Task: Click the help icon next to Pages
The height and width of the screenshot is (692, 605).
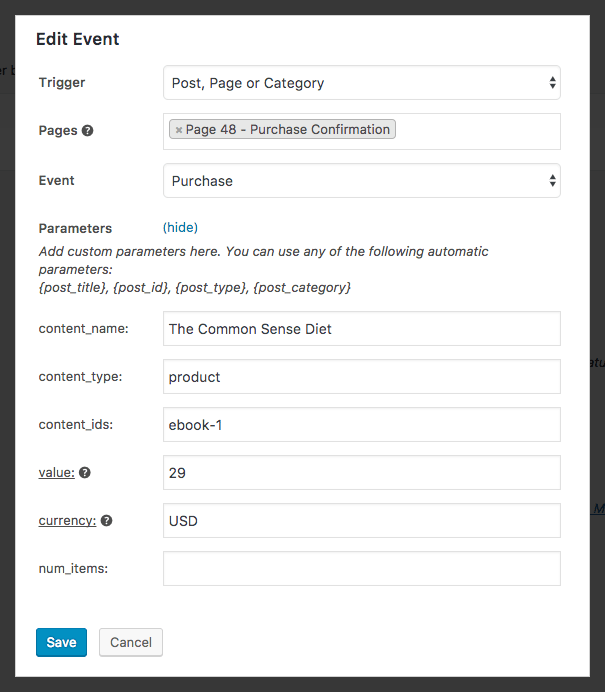Action: [x=88, y=131]
